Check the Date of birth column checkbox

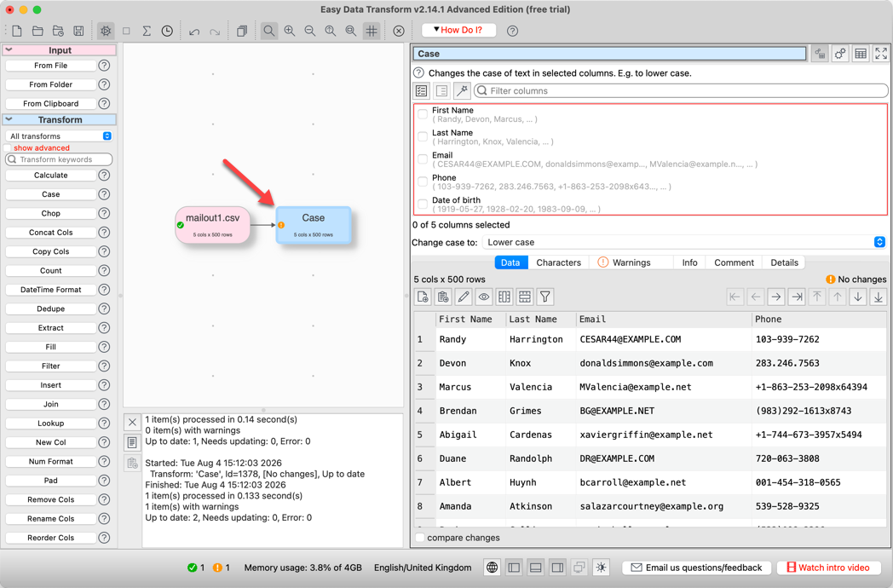click(x=423, y=204)
